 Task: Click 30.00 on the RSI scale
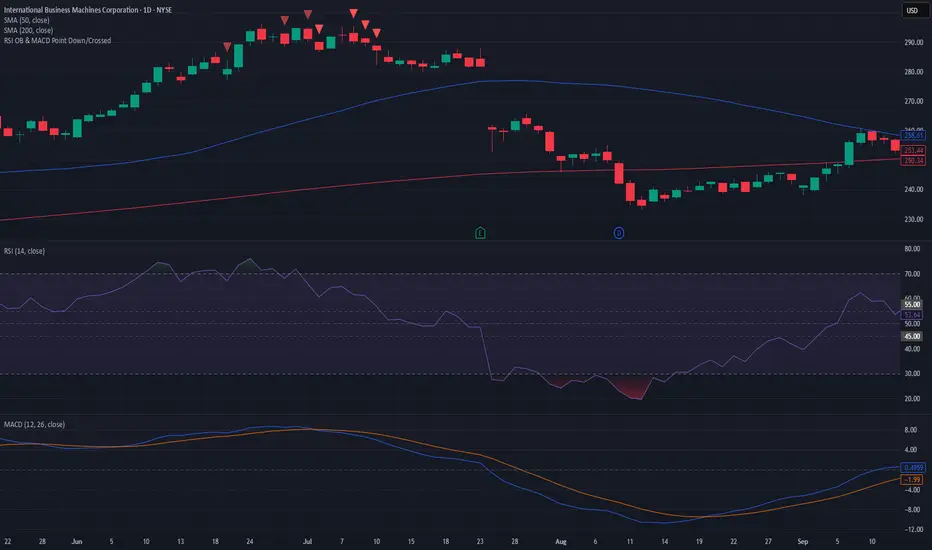(x=912, y=374)
